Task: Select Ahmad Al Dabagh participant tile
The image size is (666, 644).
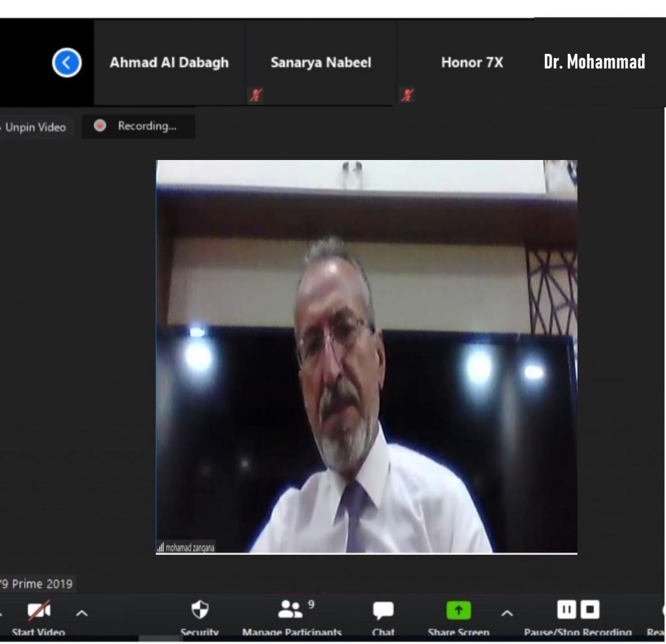Action: coord(169,62)
